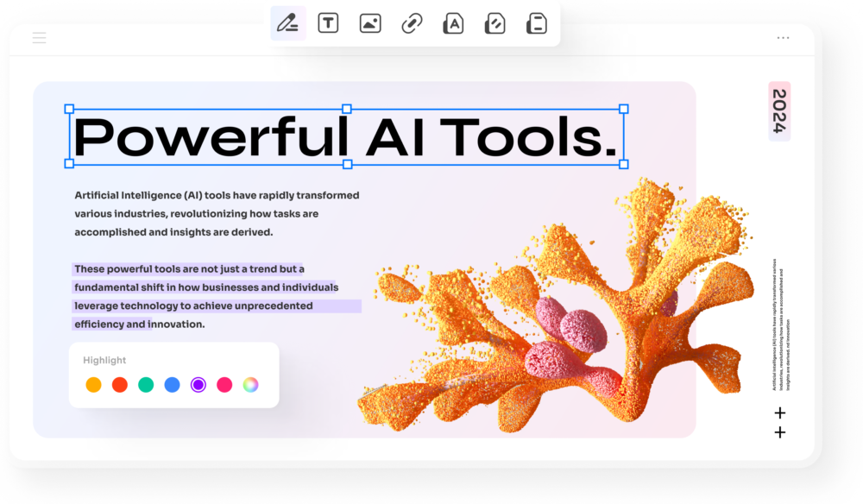The image size is (863, 504).
Task: Open the rainbow custom color picker
Action: [x=250, y=385]
